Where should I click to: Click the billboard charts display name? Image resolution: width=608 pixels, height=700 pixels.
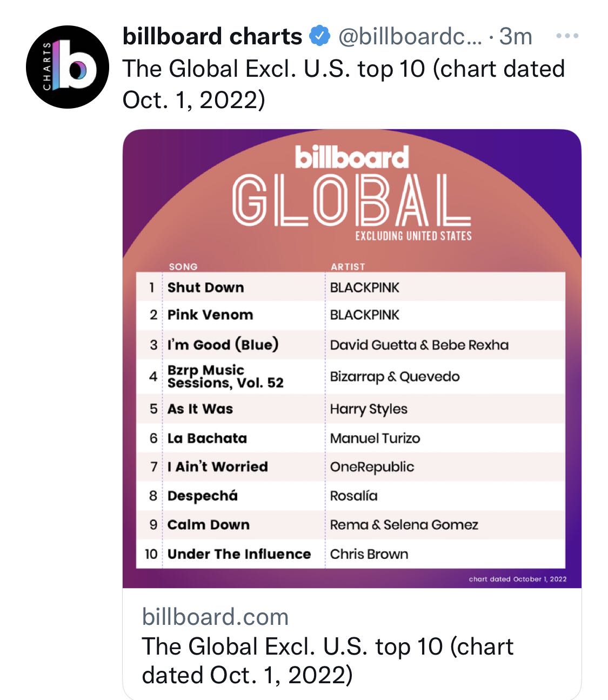click(212, 36)
